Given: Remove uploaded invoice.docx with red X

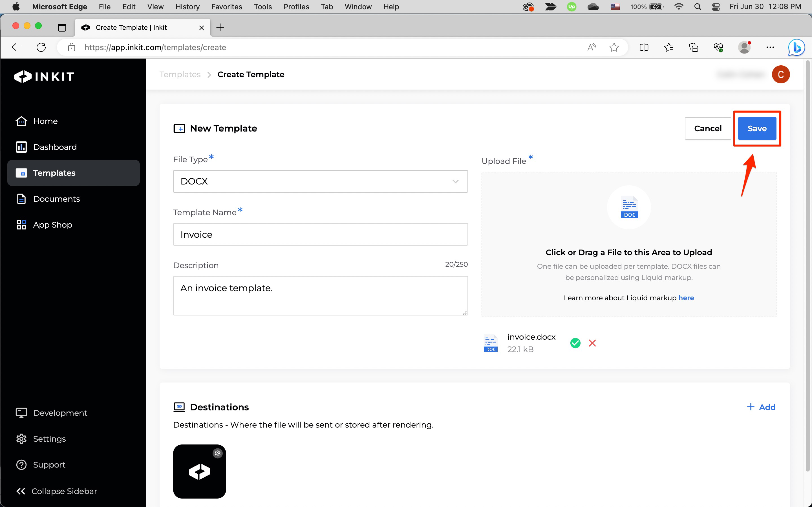Looking at the screenshot, I should [x=592, y=343].
